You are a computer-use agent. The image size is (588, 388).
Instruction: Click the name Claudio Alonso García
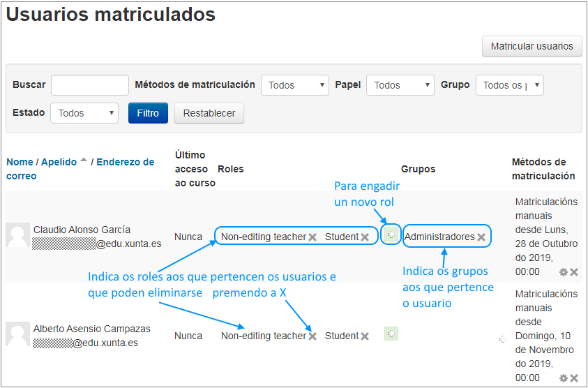[82, 230]
